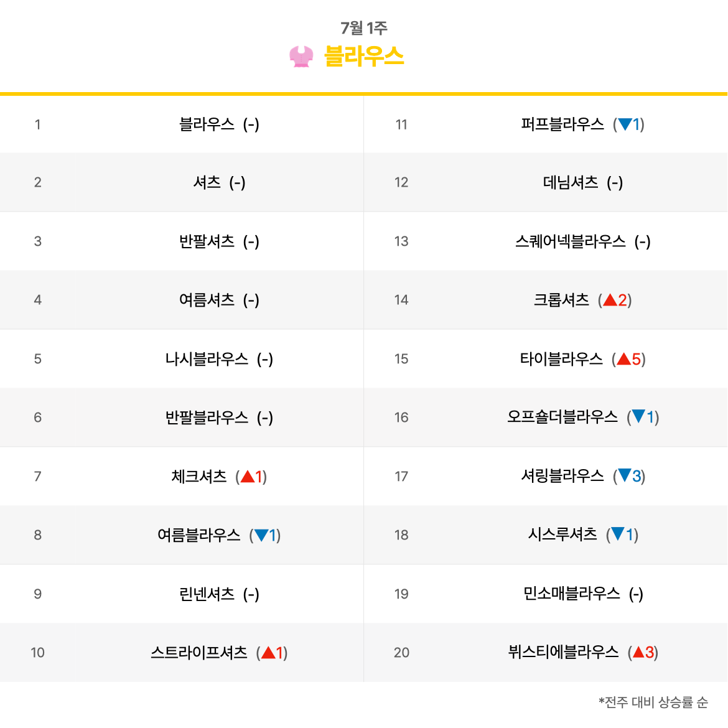The height and width of the screenshot is (728, 728).
Task: Click blue down arrow beside 퍼프블라우스
Action: 625,124
